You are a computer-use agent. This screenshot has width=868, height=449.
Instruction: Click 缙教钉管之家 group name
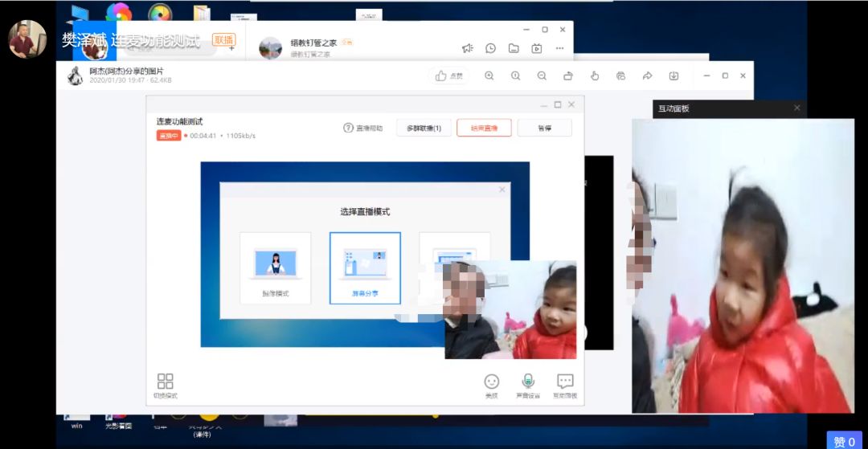coord(314,43)
